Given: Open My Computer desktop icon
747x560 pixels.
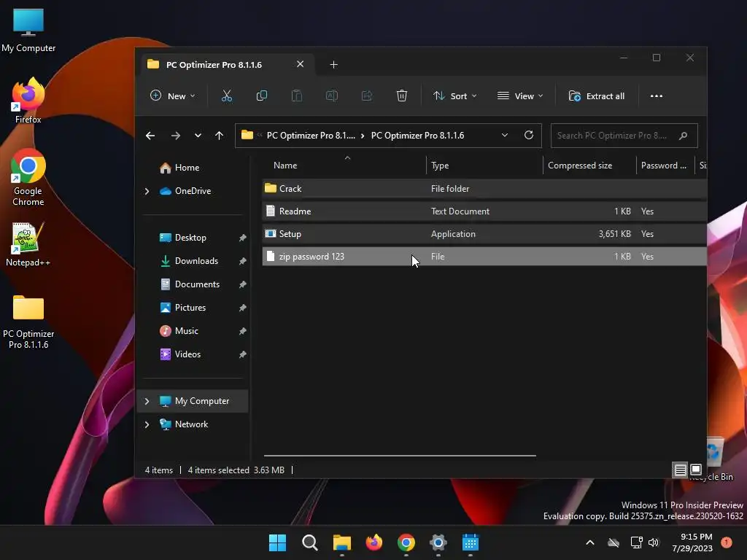Looking at the screenshot, I should pos(28,31).
